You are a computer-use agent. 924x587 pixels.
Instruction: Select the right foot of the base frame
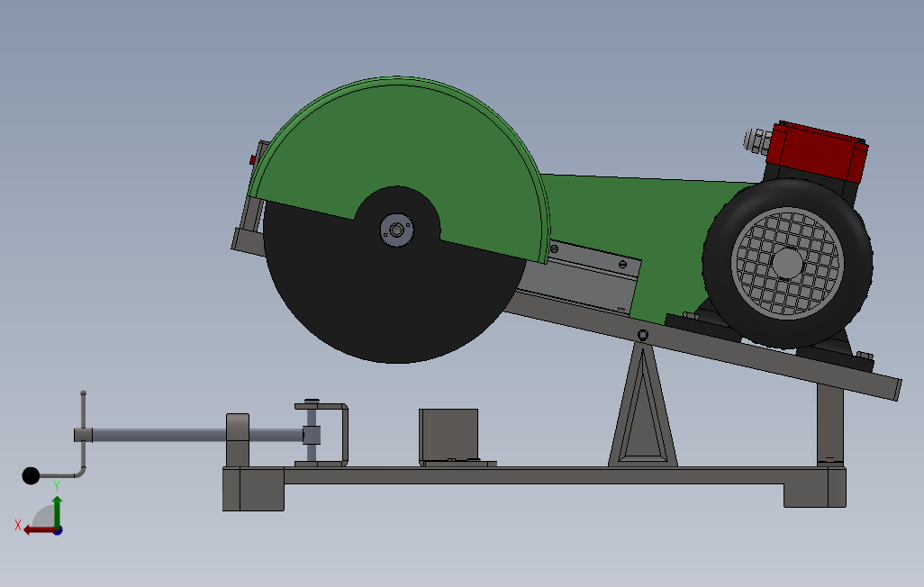[815, 487]
